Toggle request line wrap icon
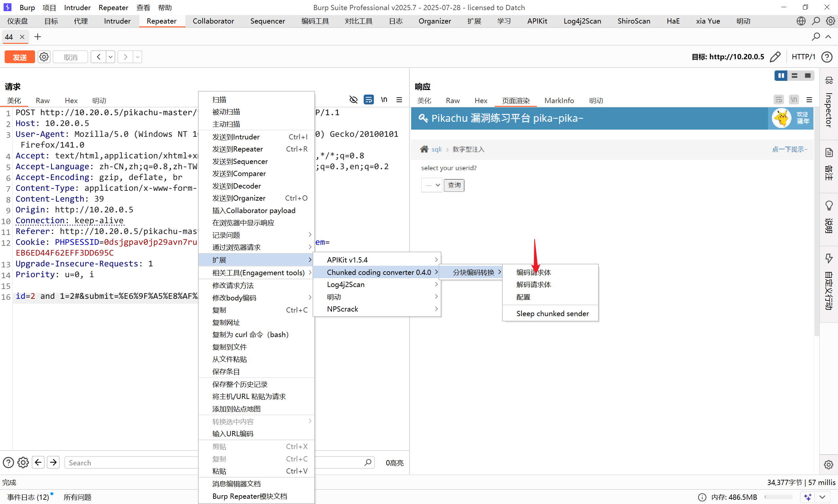838x504 pixels. (369, 99)
